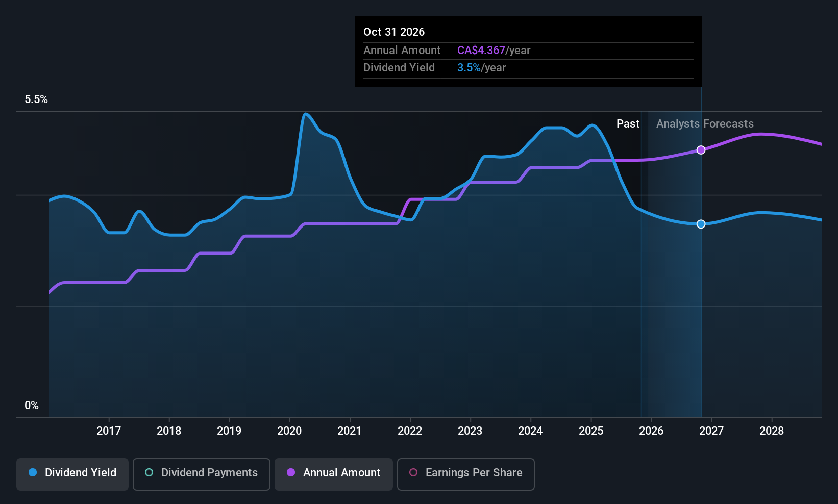Click the pink Earnings Per Share circle icon
838x504 pixels.
click(x=413, y=473)
